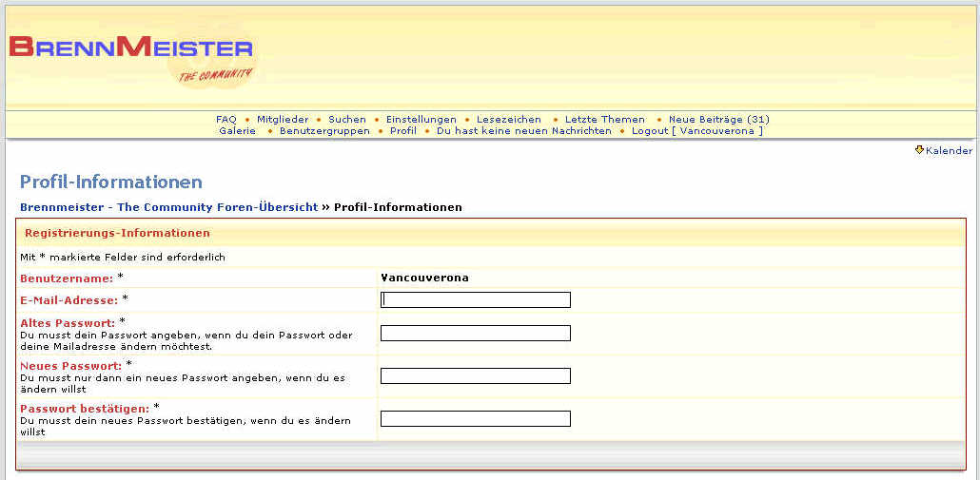This screenshot has width=980, height=480.
Task: Click into the Altes Passwort field
Action: tap(476, 334)
